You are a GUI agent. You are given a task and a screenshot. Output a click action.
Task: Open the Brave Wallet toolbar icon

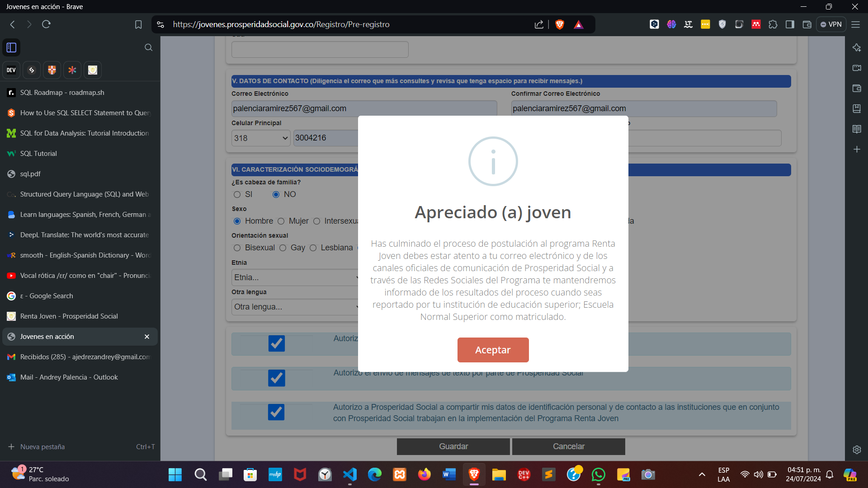tap(807, 24)
